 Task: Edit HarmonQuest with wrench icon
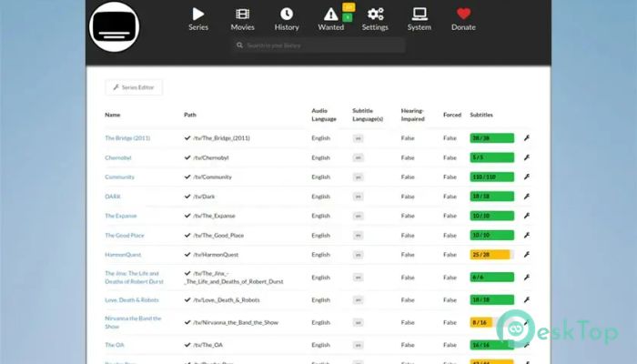click(527, 254)
